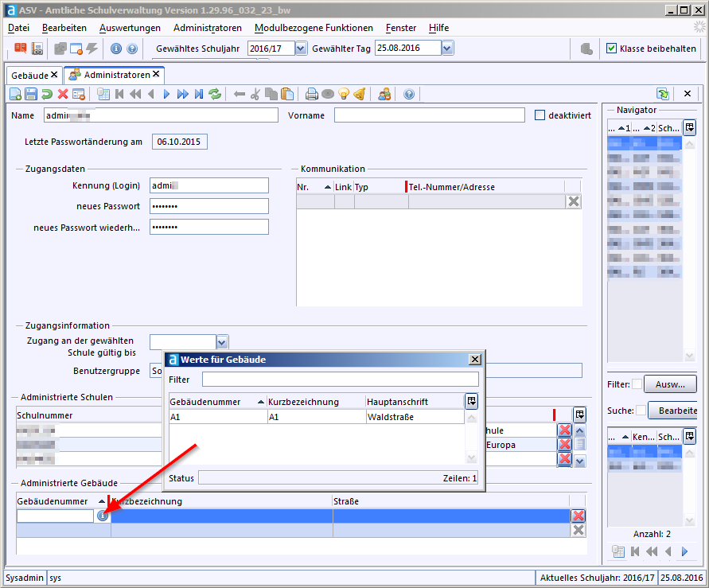The width and height of the screenshot is (709, 588).
Task: Open the 'Gewählter Tag' date dropdown
Action: [x=447, y=49]
